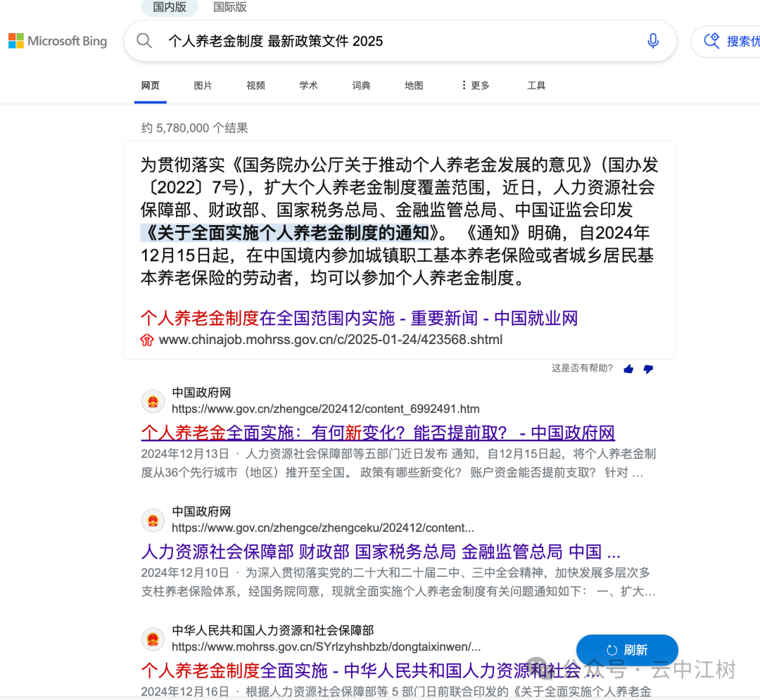Open the 视频 results tab
This screenshot has width=760, height=700.
(255, 86)
